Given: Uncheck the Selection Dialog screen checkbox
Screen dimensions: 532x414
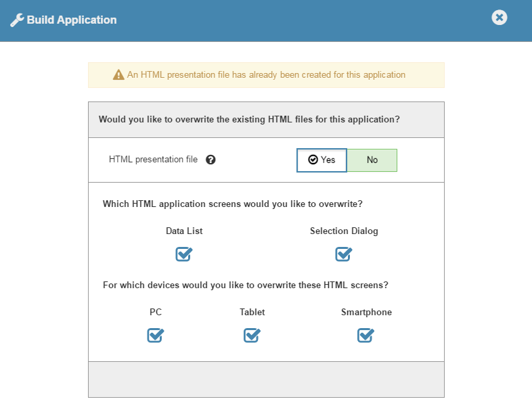Looking at the screenshot, I should [343, 254].
